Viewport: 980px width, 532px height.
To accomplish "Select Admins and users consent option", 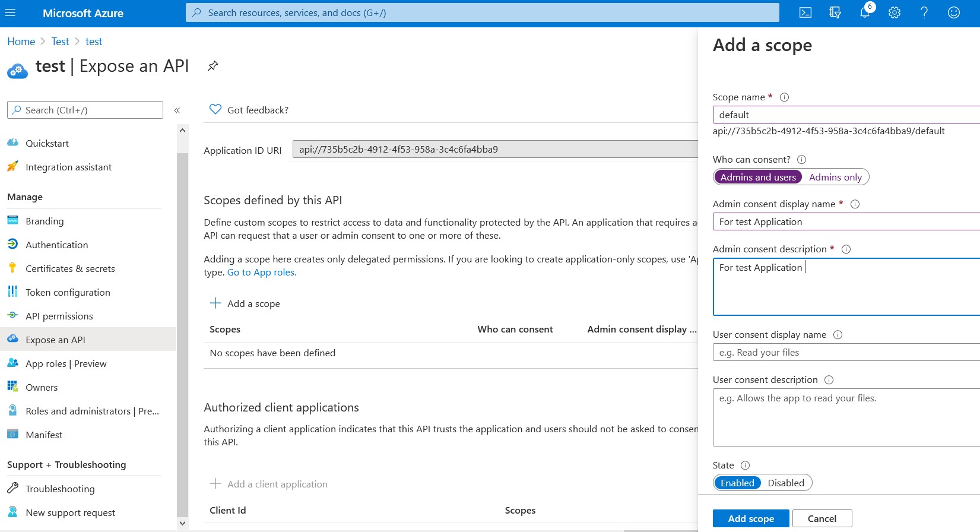I will pyautogui.click(x=758, y=178).
